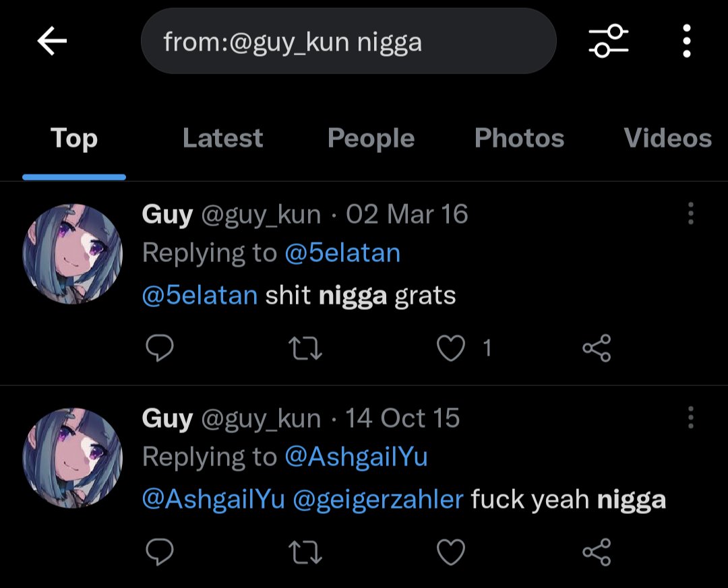Retweet the 14 Oct 15 tweet

[305, 552]
